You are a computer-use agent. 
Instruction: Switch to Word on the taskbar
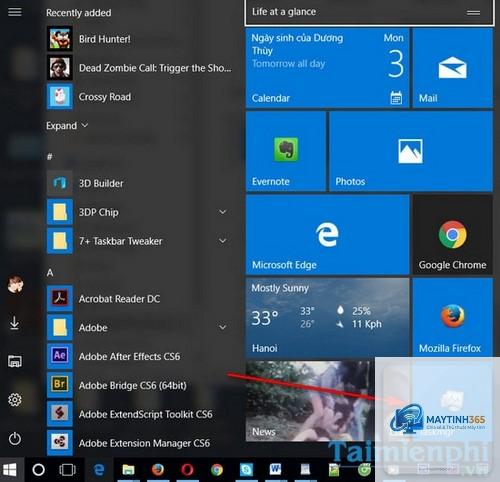pos(275,469)
